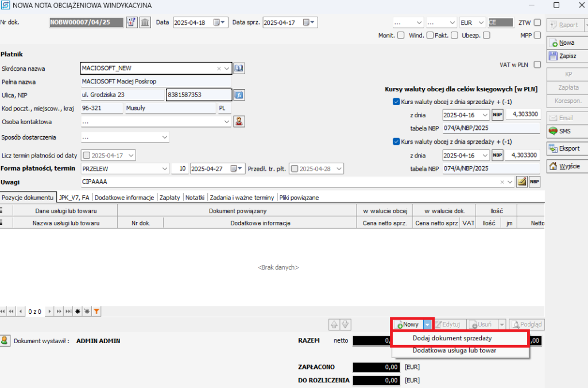The image size is (588, 388).
Task: Toggle the MPP checkbox
Action: (x=537, y=35)
